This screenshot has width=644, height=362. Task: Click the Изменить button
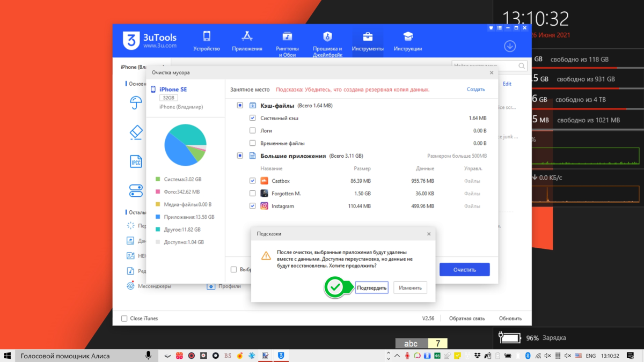[411, 287]
